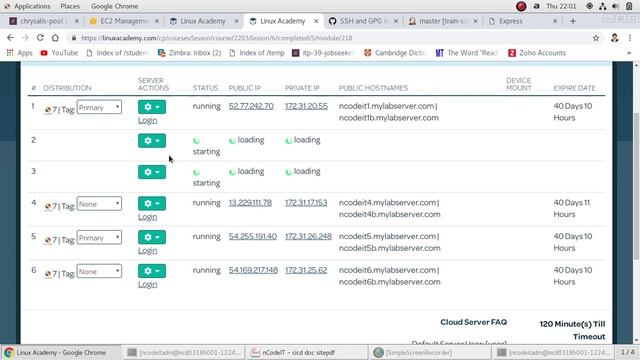Screen dimensions: 640x360
Task: Open Tag dropdown for server 4
Action: tap(99, 204)
